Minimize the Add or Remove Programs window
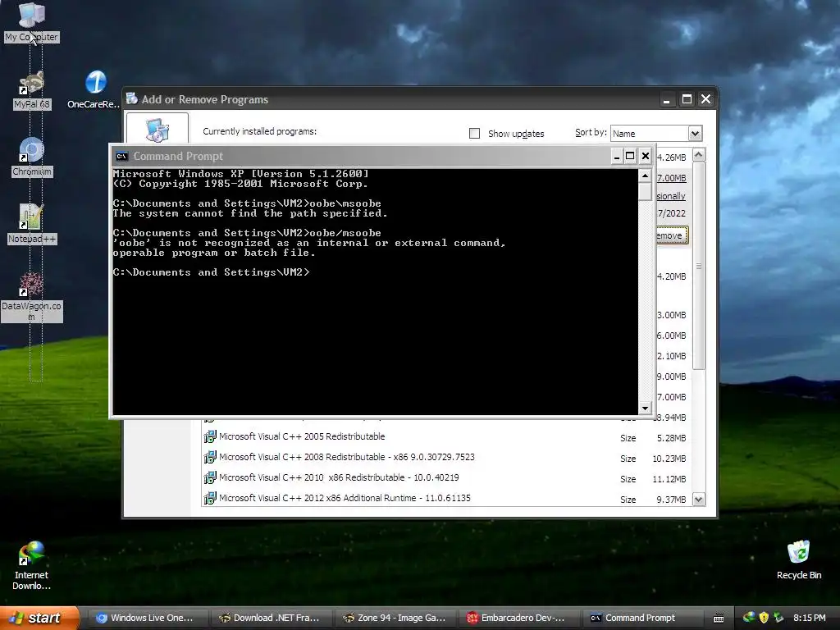840x630 pixels. click(x=666, y=99)
